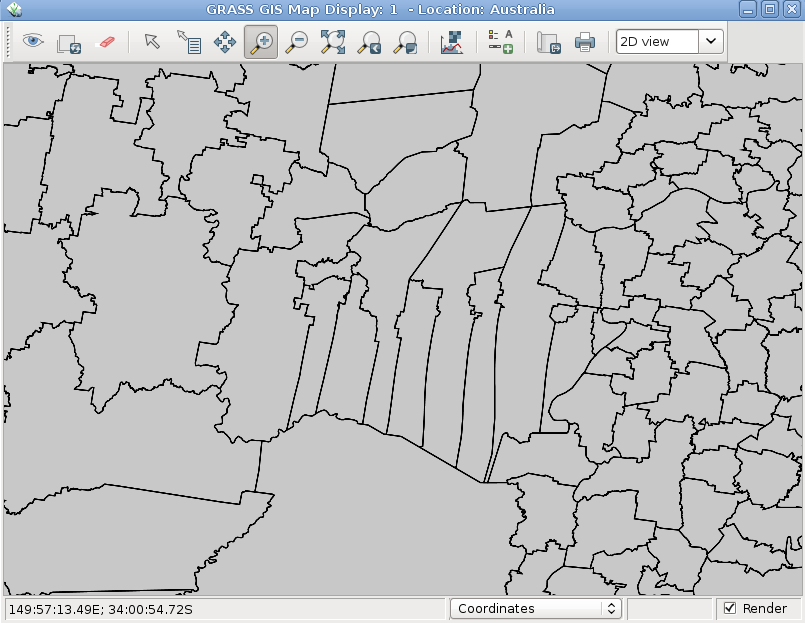The image size is (805, 623).
Task: Re-render the map with the refresh icon
Action: [69, 42]
